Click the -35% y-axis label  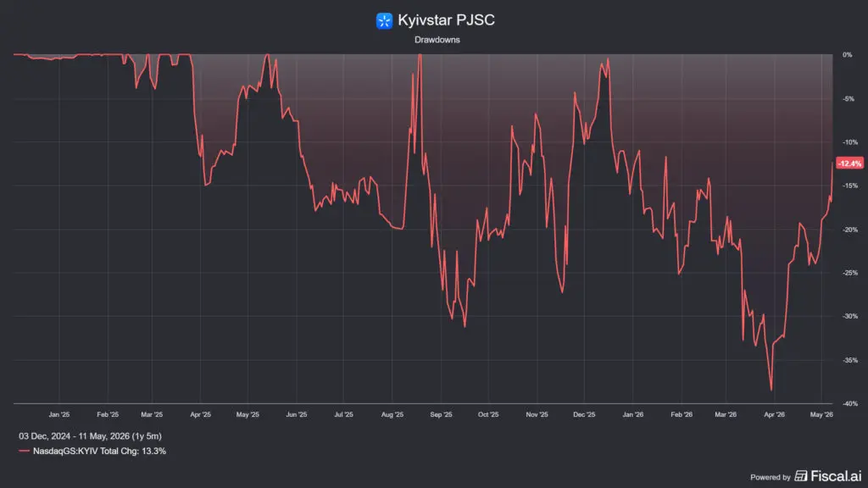coord(850,360)
